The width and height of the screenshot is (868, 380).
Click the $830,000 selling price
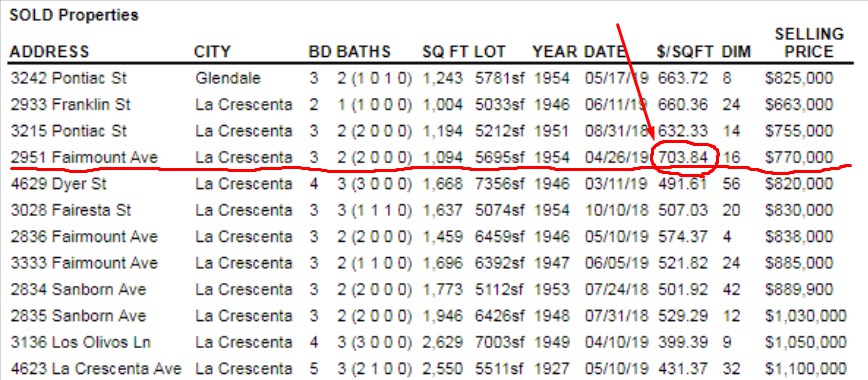[799, 210]
